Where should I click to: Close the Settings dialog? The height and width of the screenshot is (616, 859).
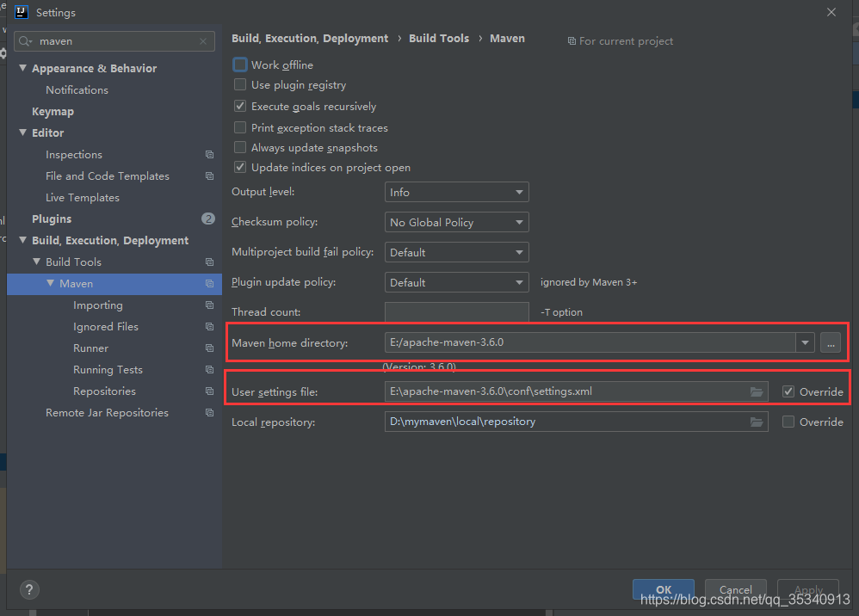tap(831, 12)
